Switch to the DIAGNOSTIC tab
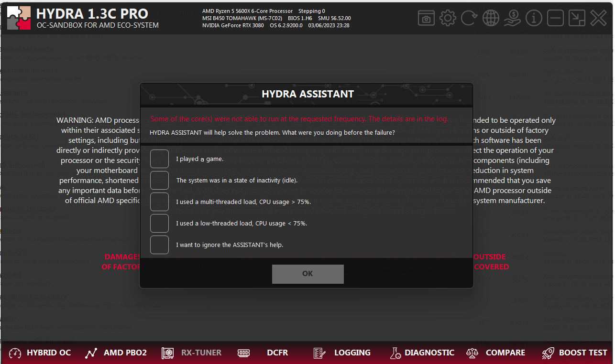Viewport: 615px width, 364px height. click(422, 353)
